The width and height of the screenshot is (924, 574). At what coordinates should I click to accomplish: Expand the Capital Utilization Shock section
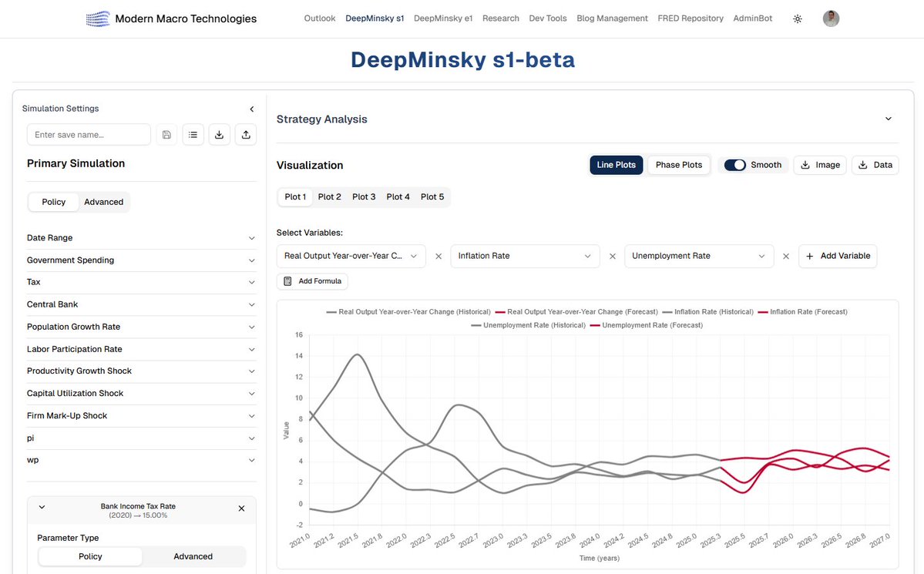(x=141, y=394)
